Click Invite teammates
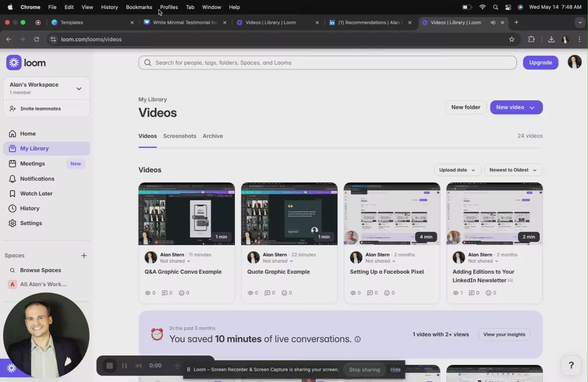Viewport: 588px width, 382px height. [40, 108]
